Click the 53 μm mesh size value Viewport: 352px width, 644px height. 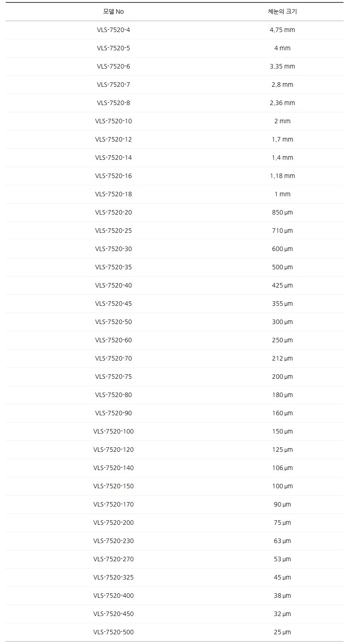click(x=282, y=559)
